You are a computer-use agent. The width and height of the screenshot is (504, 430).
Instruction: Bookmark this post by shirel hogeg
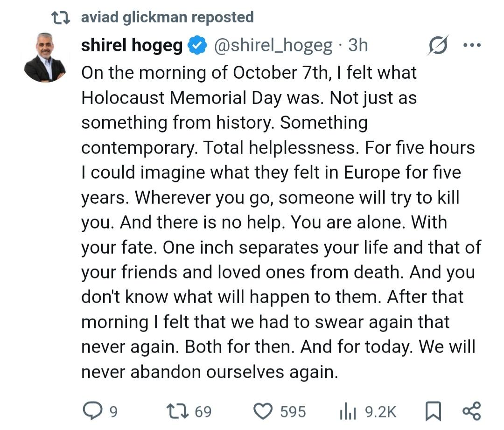point(433,411)
